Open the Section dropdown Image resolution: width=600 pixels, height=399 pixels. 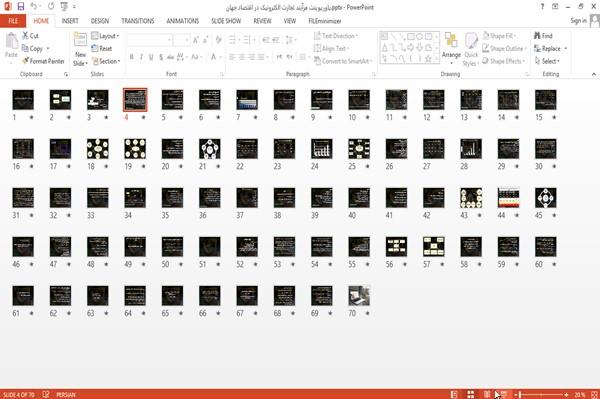coord(106,61)
